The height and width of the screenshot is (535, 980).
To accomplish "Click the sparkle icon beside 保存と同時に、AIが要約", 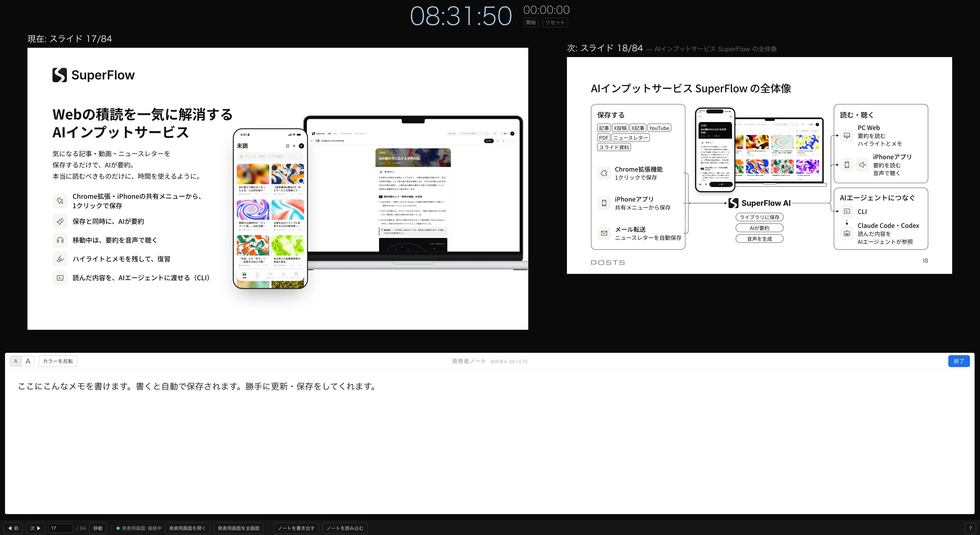I will pos(60,222).
